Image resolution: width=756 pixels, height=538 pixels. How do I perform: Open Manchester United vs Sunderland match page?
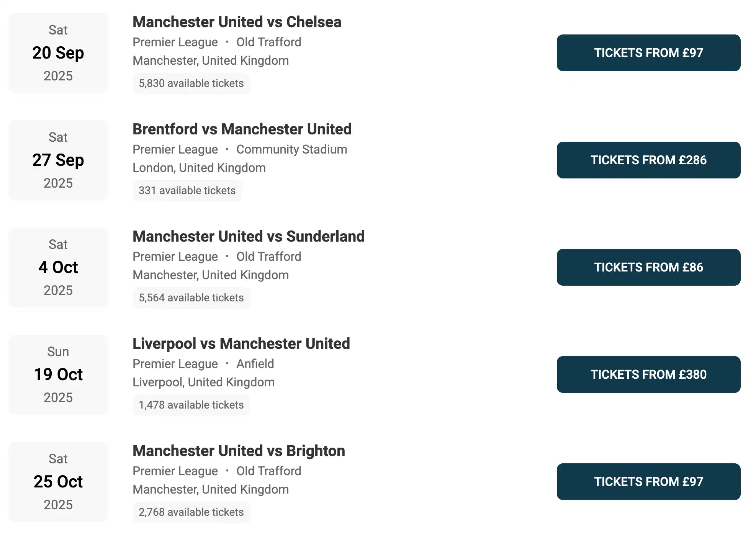[248, 236]
